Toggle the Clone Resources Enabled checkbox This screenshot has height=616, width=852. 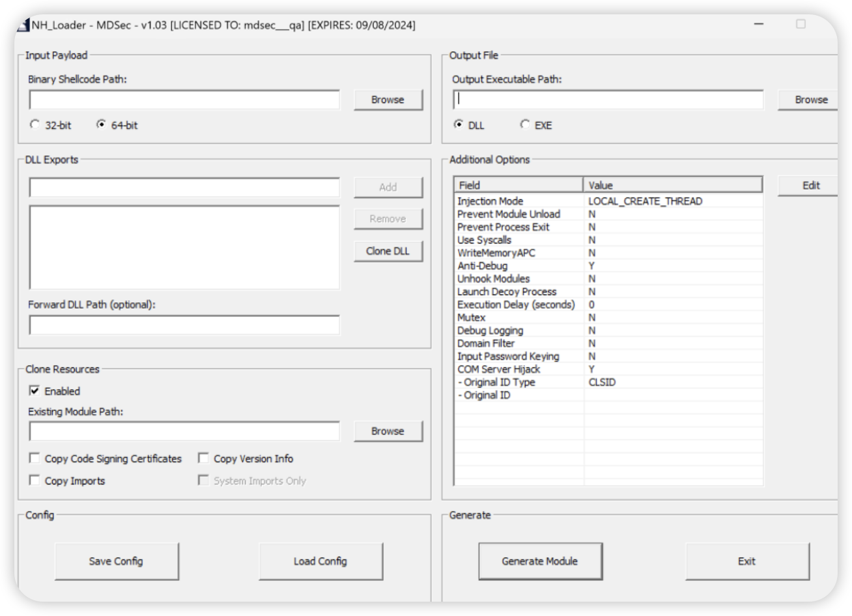[x=35, y=391]
